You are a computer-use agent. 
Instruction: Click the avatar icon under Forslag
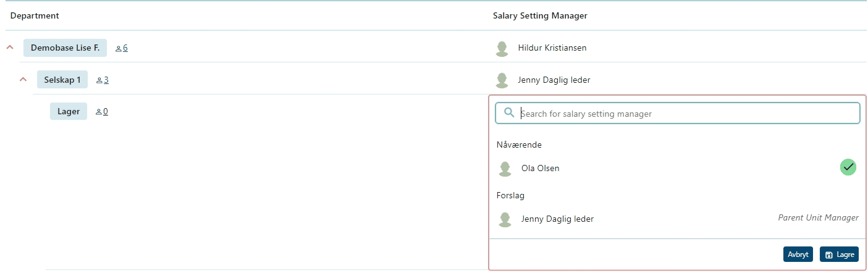505,219
